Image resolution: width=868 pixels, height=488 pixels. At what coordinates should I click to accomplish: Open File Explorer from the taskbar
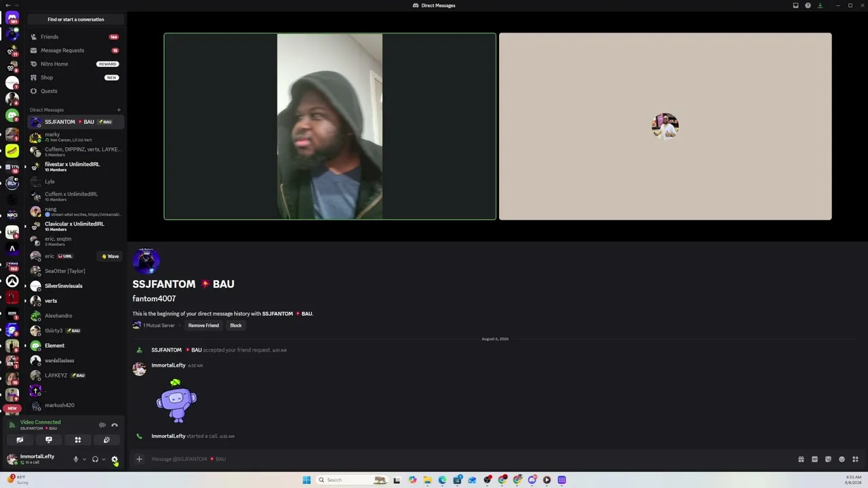pos(427,480)
